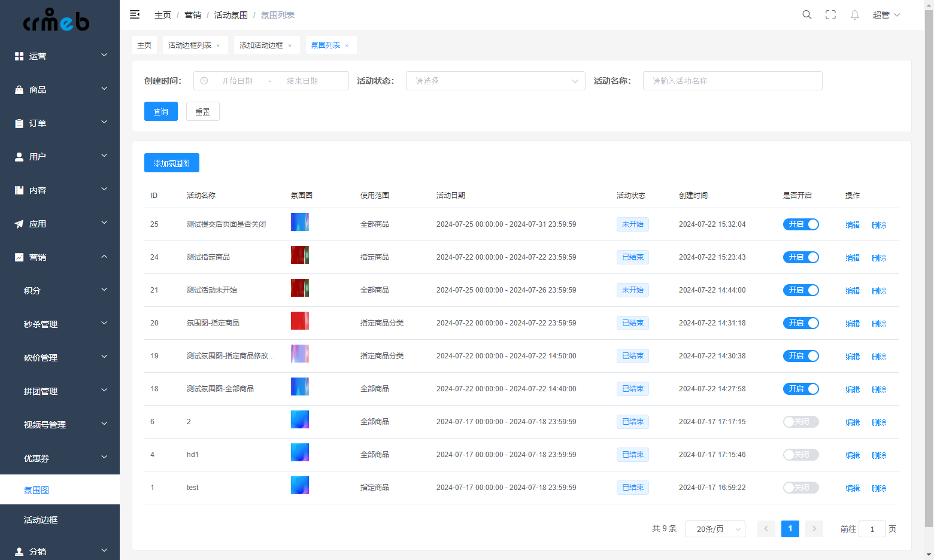Close the 活动边框列表 tab
Image resolution: width=934 pixels, height=560 pixels.
point(218,45)
